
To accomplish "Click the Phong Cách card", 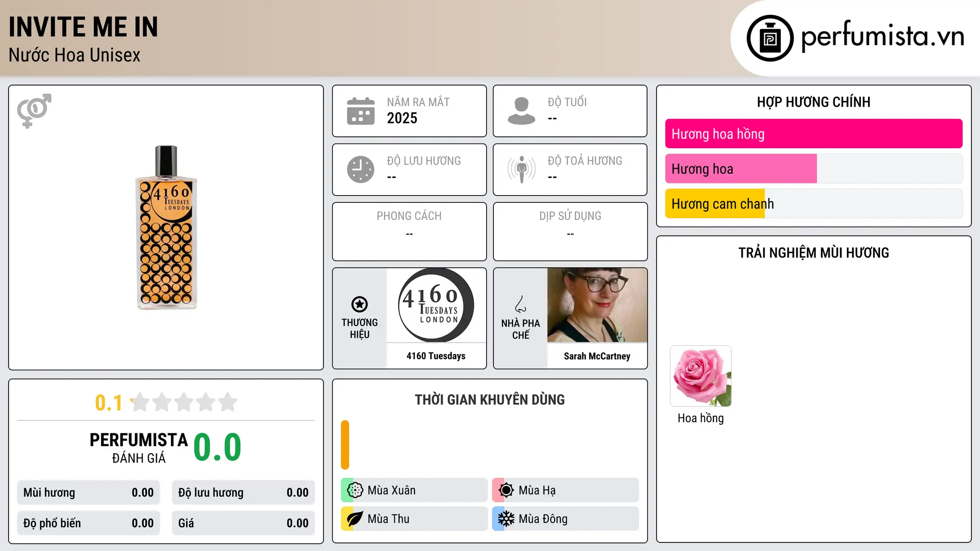I will (x=410, y=231).
